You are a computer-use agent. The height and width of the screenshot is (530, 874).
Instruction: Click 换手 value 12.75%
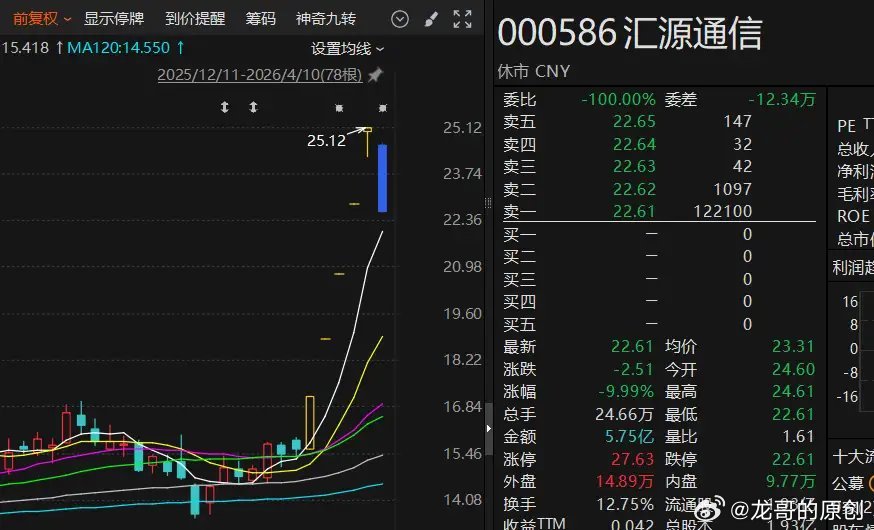(625, 504)
